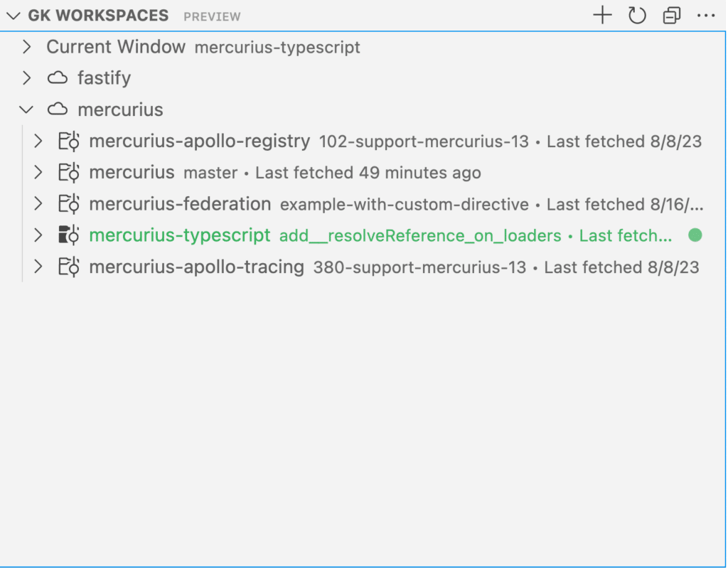Select the mercurius-apollo-registry repository
Image resolution: width=728 pixels, height=568 pixels.
pos(199,141)
